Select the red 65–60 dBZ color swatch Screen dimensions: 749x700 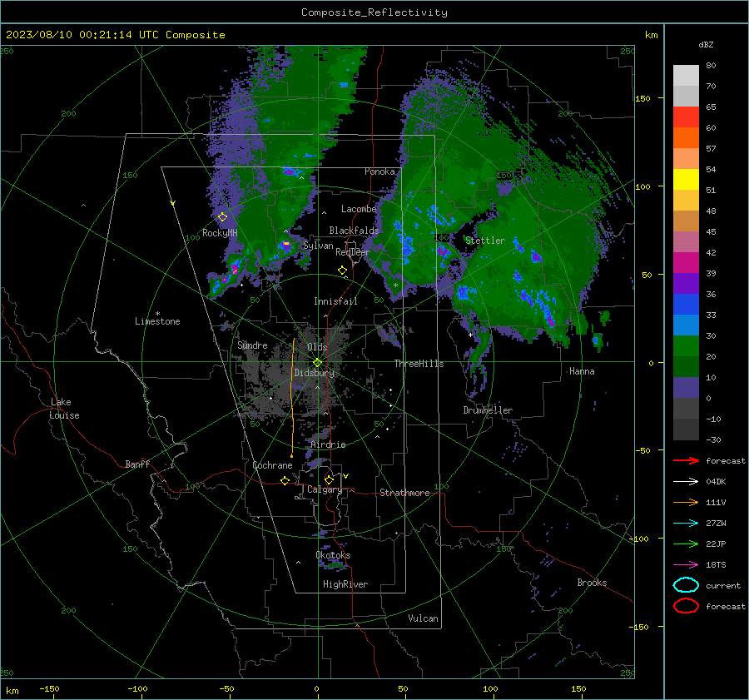(686, 117)
